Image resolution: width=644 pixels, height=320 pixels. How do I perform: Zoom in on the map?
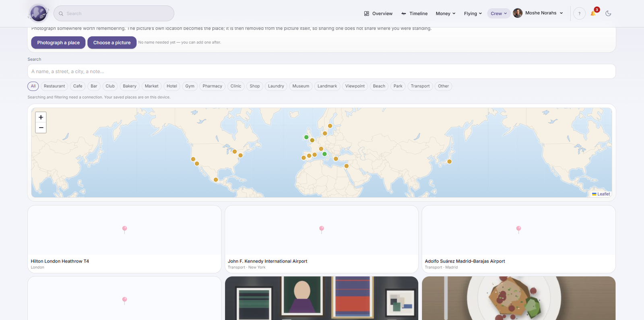(41, 117)
